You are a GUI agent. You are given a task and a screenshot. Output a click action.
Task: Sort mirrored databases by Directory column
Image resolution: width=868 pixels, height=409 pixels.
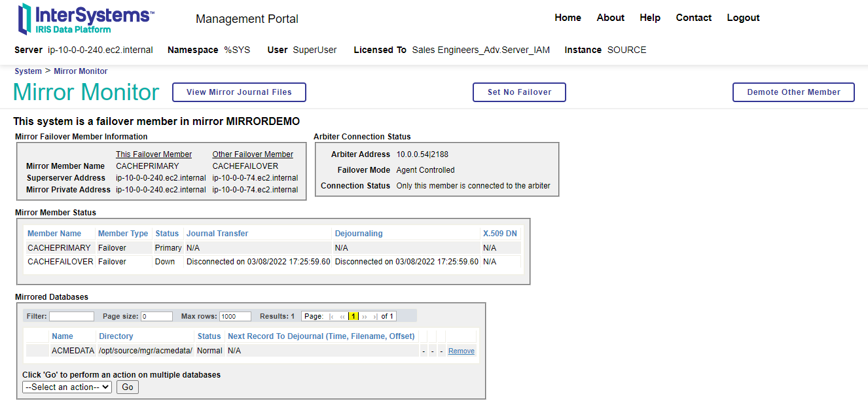pos(116,336)
